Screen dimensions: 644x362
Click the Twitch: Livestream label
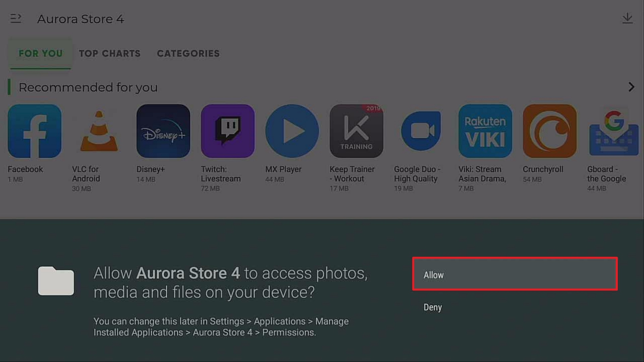[221, 174]
